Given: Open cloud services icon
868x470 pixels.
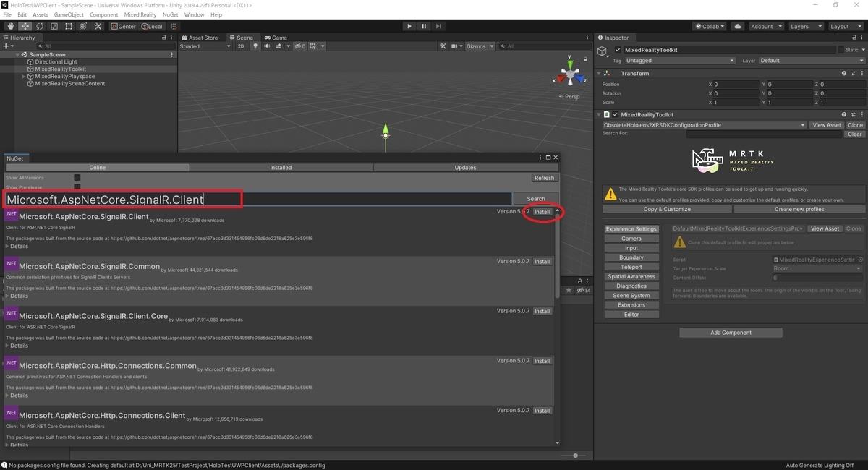Looking at the screenshot, I should coord(737,26).
